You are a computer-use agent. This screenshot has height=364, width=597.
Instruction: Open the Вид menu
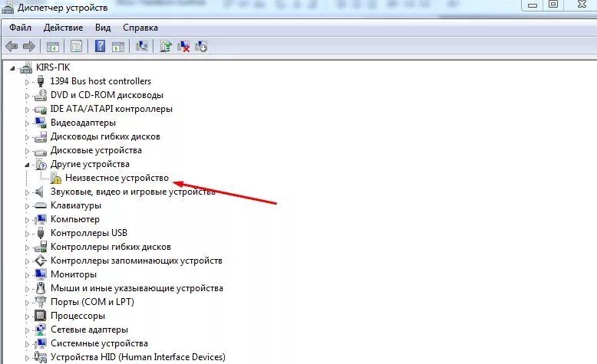pos(103,28)
